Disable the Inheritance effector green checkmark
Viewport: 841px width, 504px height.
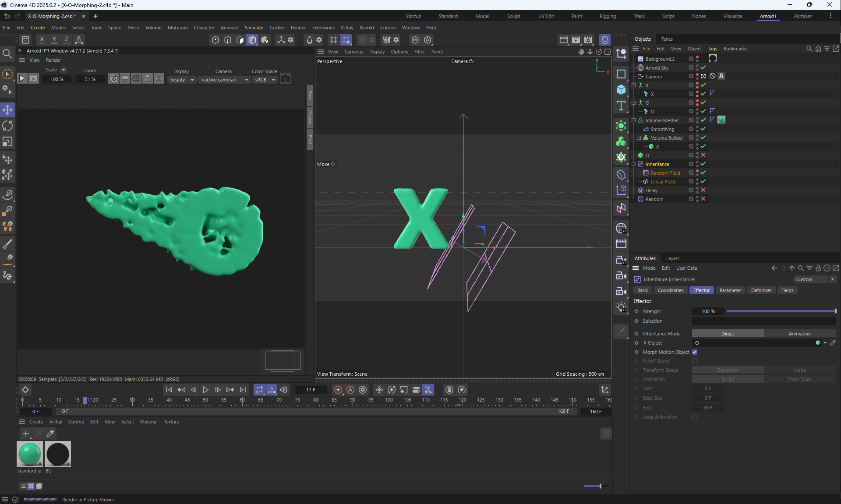pos(703,164)
